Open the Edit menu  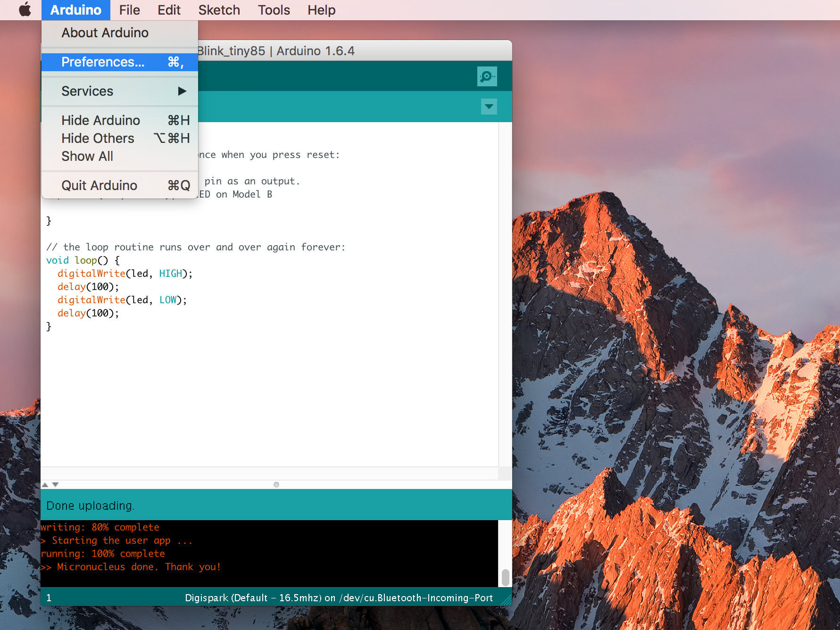[169, 10]
